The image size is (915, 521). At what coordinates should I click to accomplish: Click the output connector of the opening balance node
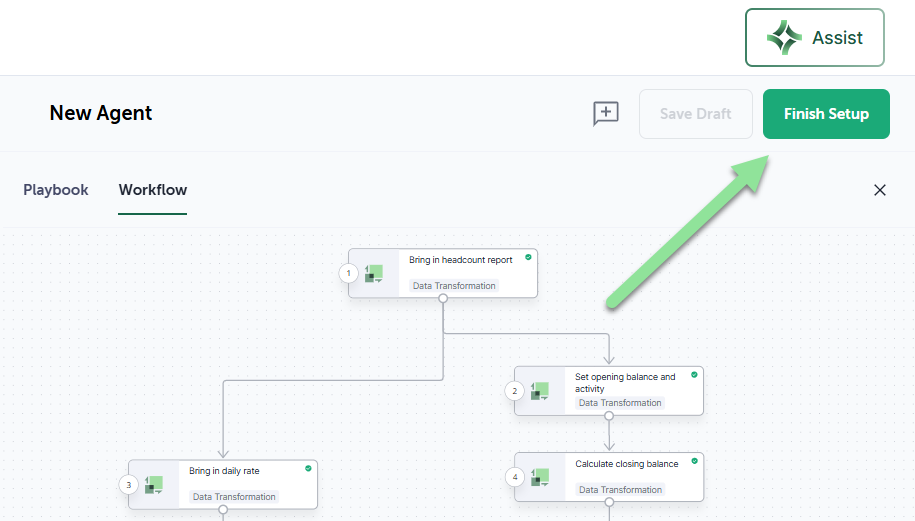pos(609,416)
